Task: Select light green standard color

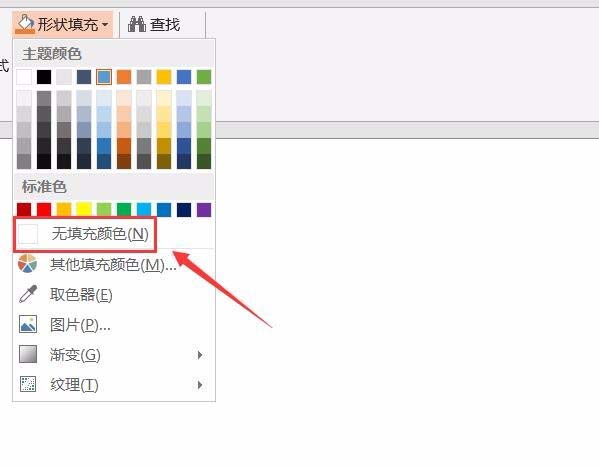Action: point(104,210)
